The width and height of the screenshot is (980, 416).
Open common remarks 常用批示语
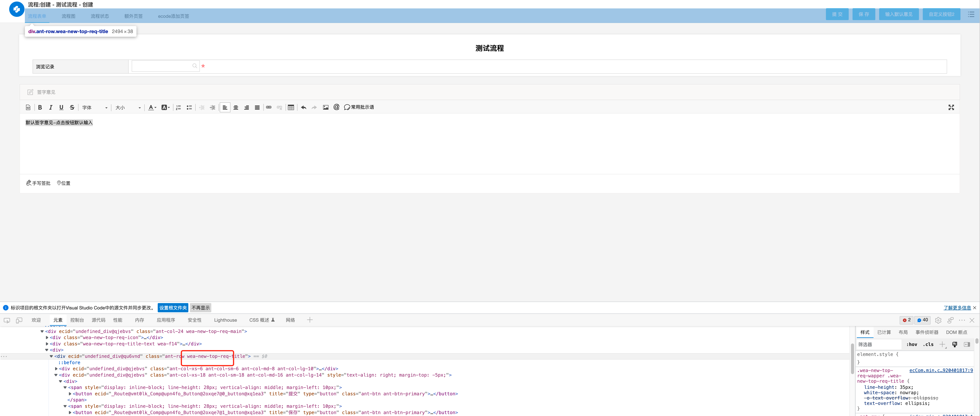pos(359,107)
